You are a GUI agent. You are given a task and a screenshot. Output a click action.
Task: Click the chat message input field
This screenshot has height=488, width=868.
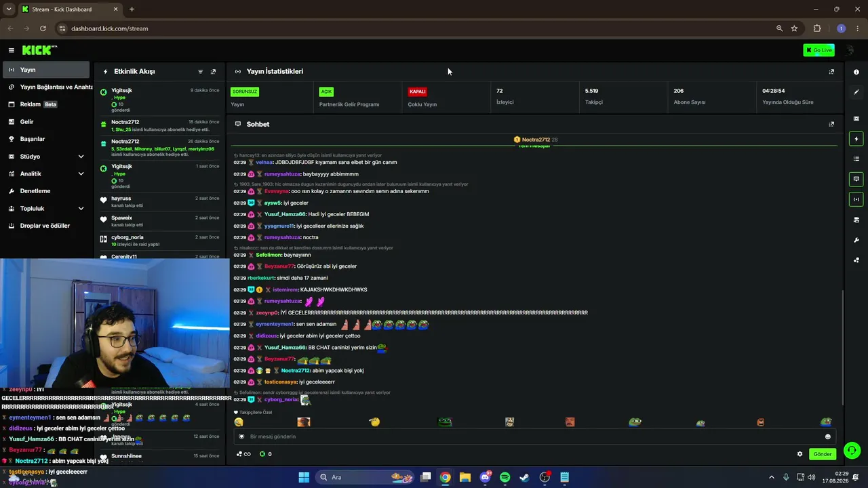point(534,436)
